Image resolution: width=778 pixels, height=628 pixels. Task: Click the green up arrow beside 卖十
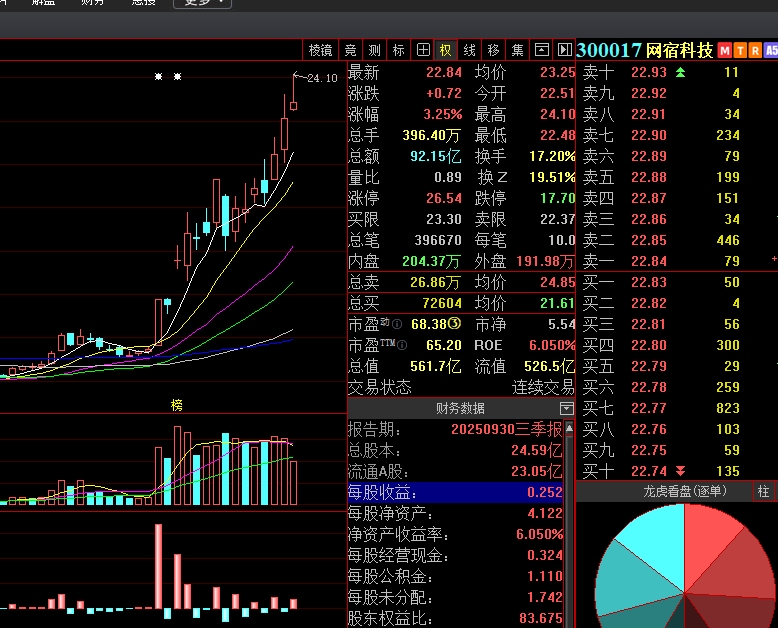680,73
